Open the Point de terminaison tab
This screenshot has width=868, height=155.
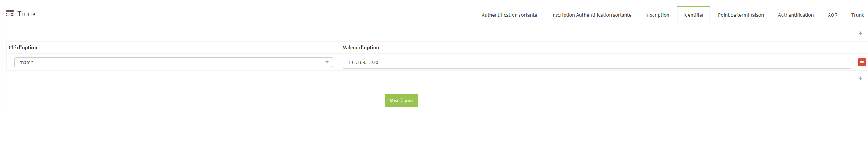pos(741,15)
